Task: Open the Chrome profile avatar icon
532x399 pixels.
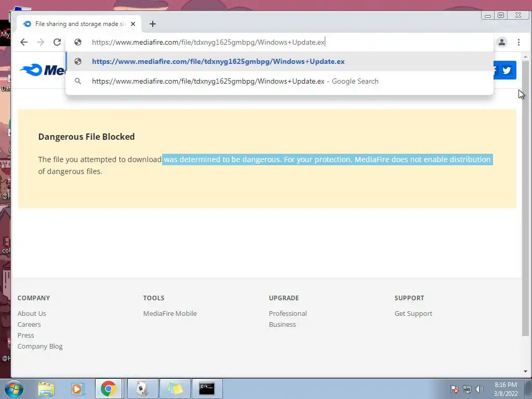Action: 502,42
